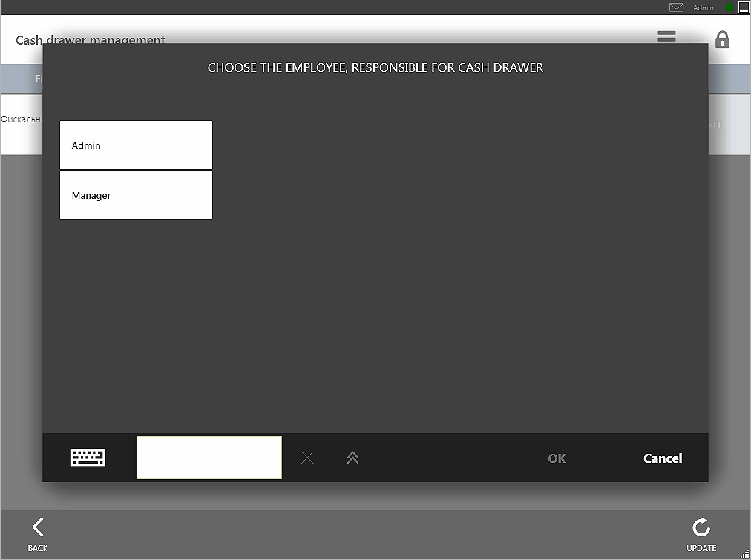The width and height of the screenshot is (751, 560).
Task: Go back using the BACK arrow
Action: pos(38,534)
